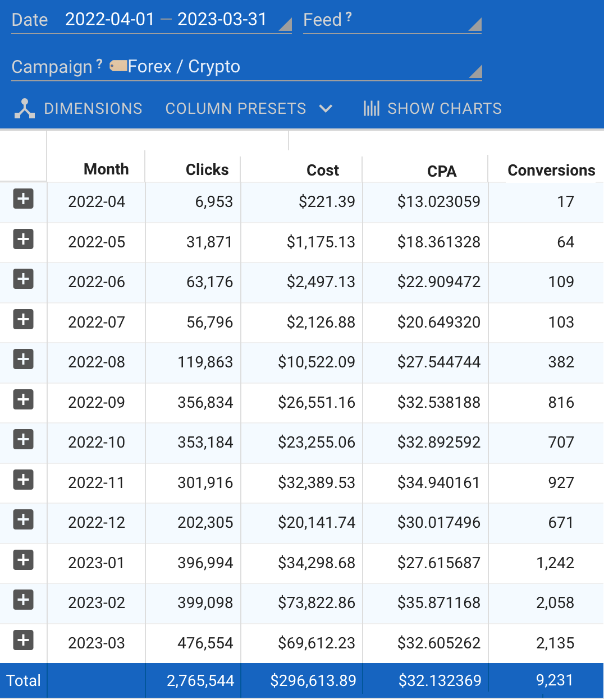The height and width of the screenshot is (700, 604).
Task: Click the Campaign help question mark
Action: pos(99,64)
